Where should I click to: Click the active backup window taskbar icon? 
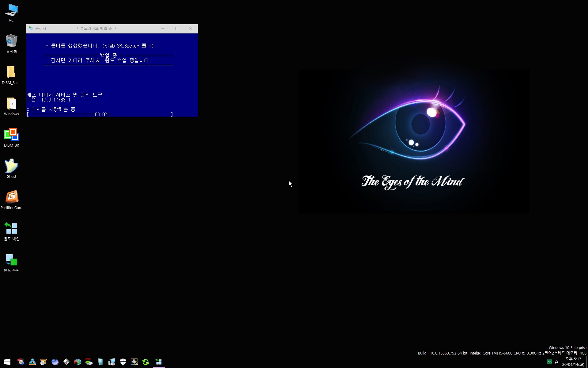(x=159, y=362)
